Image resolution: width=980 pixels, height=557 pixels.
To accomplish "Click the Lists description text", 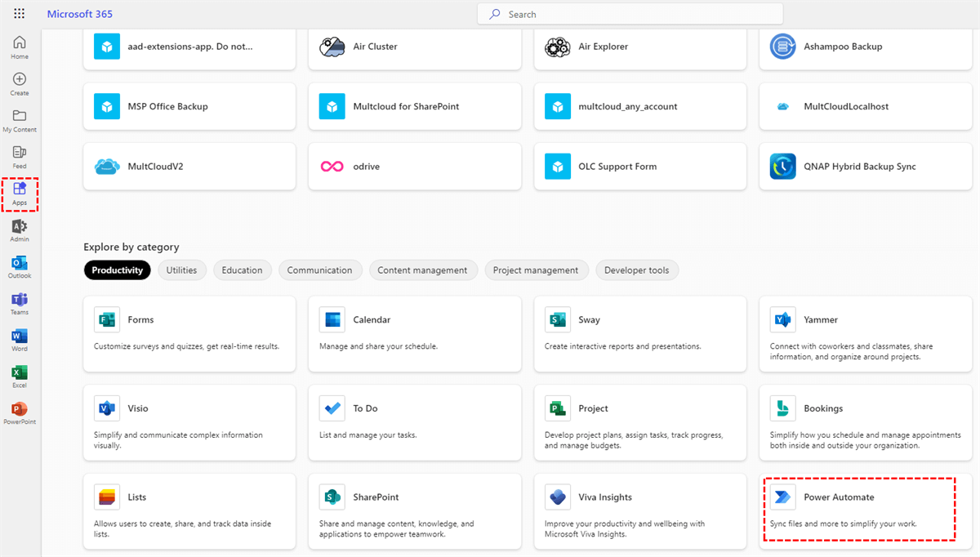I will tap(183, 528).
